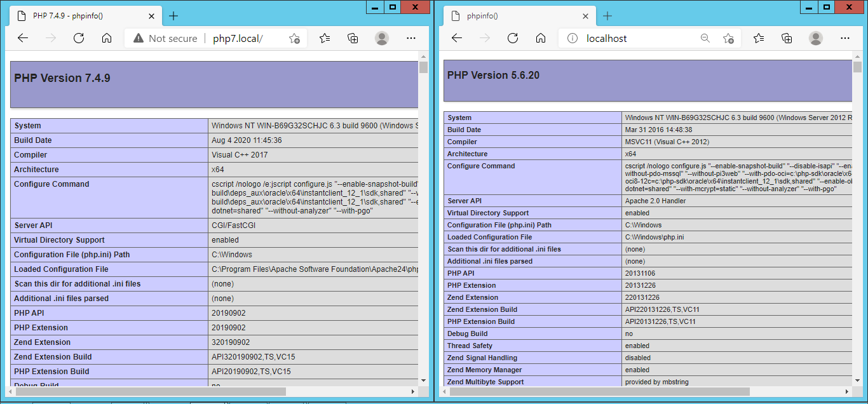Click Configure Command label in php7.local page

tap(51, 184)
